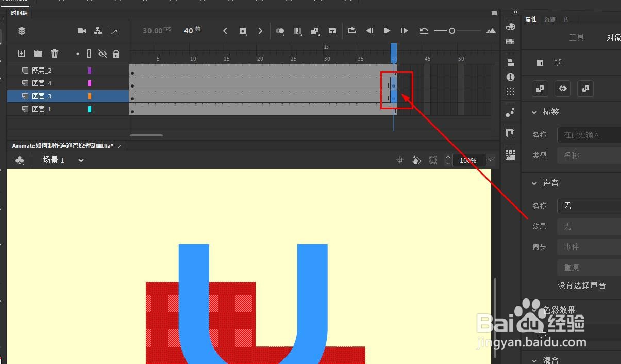This screenshot has width=621, height=364.
Task: Open the Info panel icon
Action: click(510, 77)
